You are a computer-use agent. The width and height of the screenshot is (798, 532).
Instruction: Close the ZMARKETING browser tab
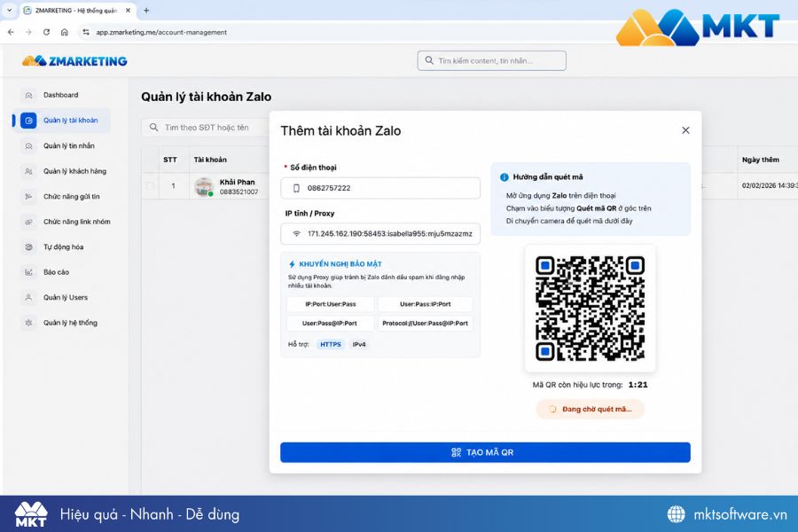[129, 10]
